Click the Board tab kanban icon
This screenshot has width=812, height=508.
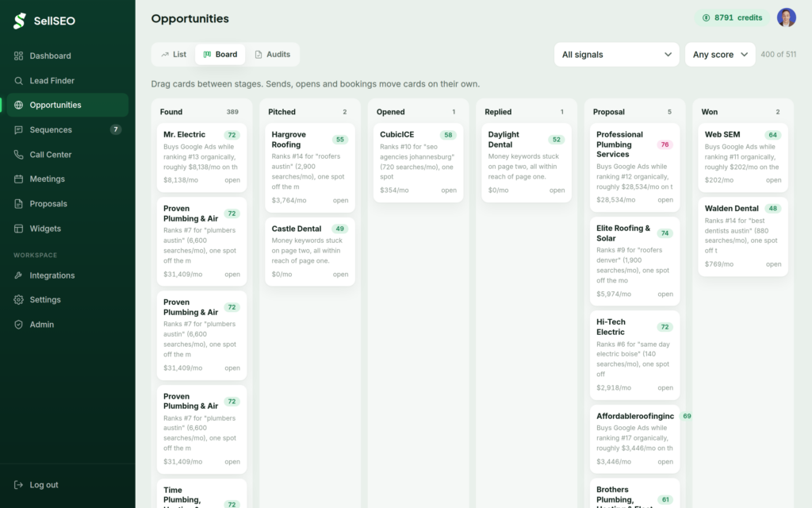coord(207,55)
